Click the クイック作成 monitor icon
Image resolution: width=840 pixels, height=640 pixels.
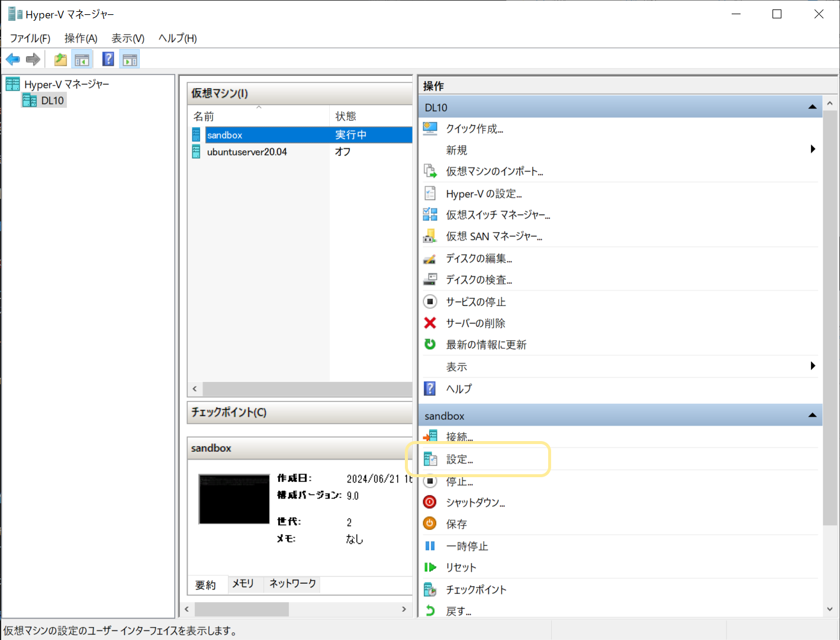click(x=430, y=128)
